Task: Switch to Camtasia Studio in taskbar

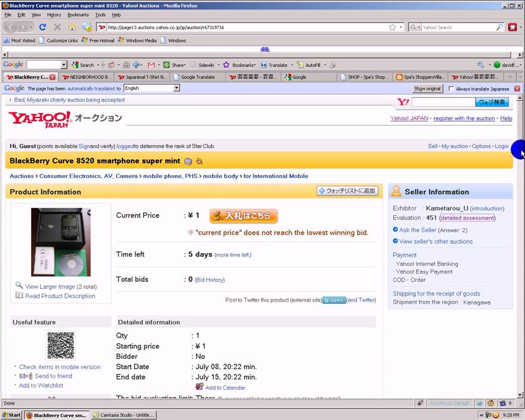Action: [124, 415]
